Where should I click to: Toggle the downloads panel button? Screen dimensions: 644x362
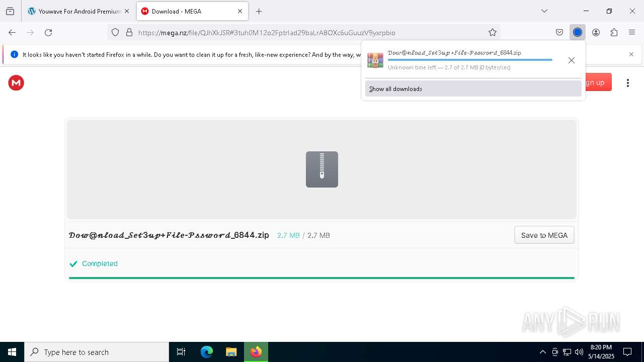[x=578, y=32]
